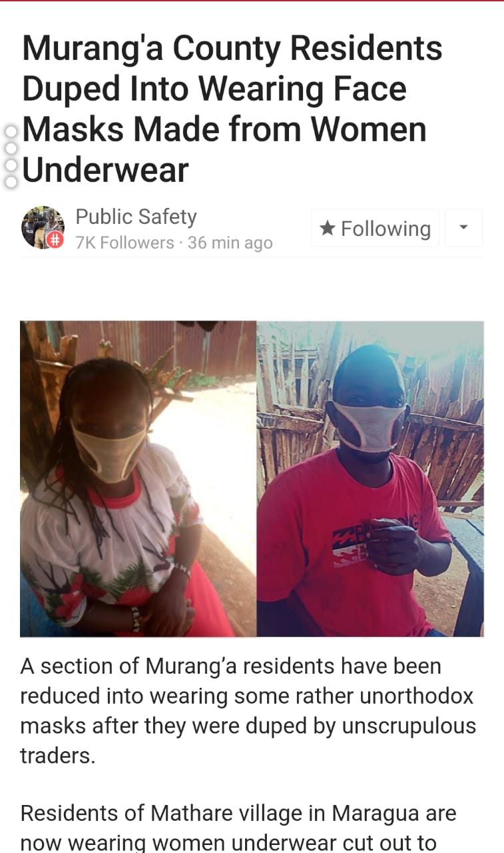Tap the red progress bar at top

click(x=252, y=1)
